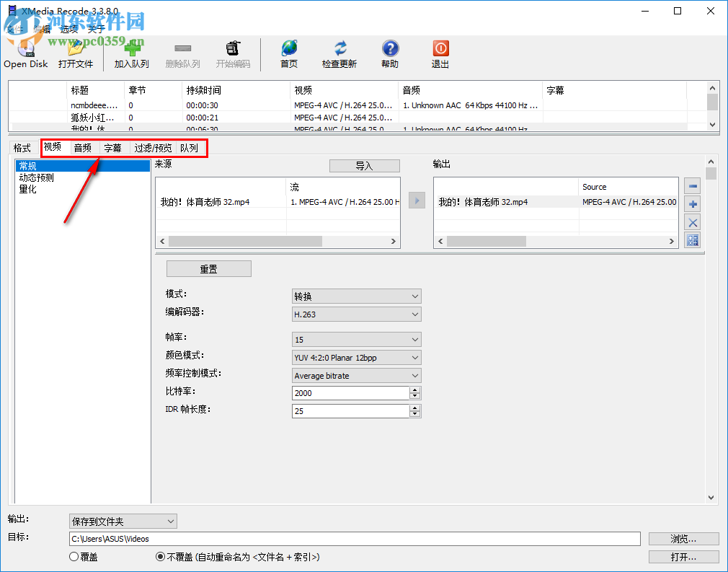Image resolution: width=728 pixels, height=572 pixels.
Task: Open the 编解码器 codec dropdown
Action: click(356, 314)
